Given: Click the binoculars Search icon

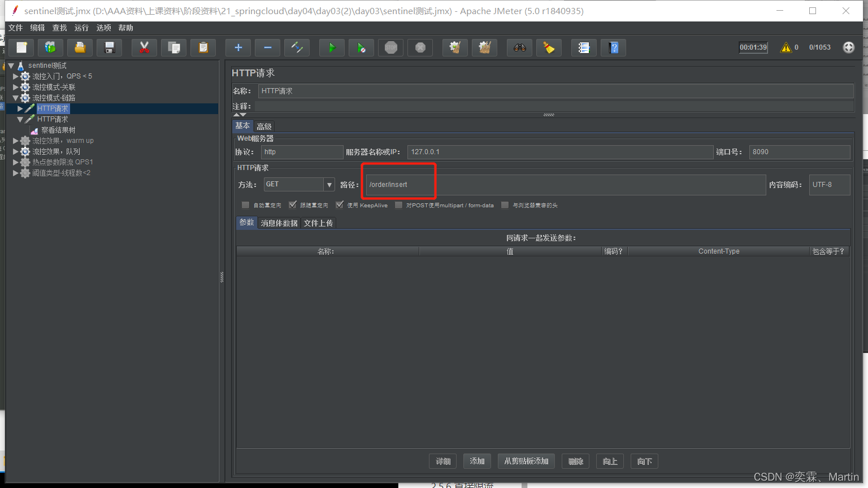Looking at the screenshot, I should click(519, 48).
